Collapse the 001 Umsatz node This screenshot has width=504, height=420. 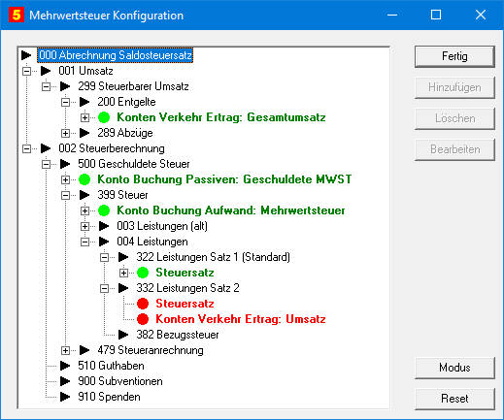[x=26, y=71]
